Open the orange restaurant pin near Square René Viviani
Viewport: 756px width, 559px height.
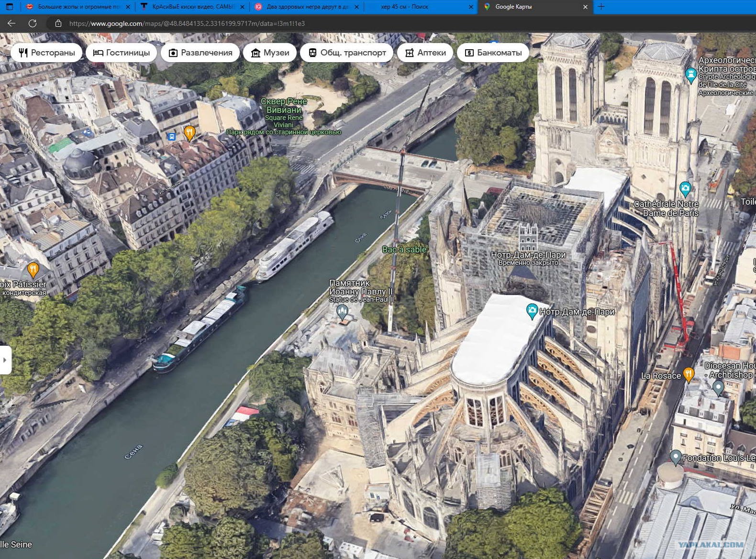click(189, 133)
